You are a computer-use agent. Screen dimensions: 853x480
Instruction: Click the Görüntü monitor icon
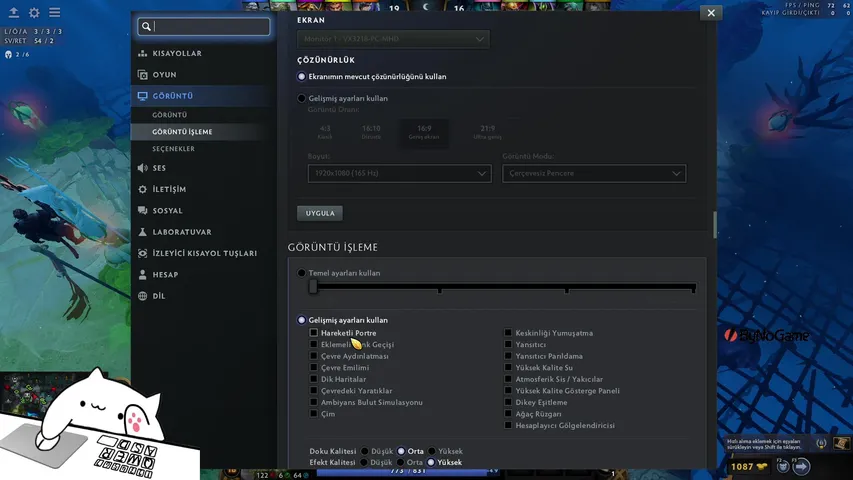point(143,96)
